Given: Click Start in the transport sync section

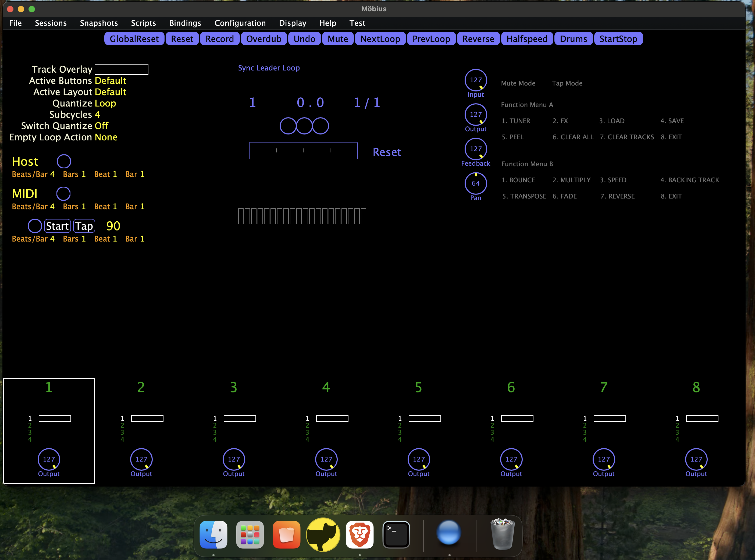Looking at the screenshot, I should tap(57, 226).
